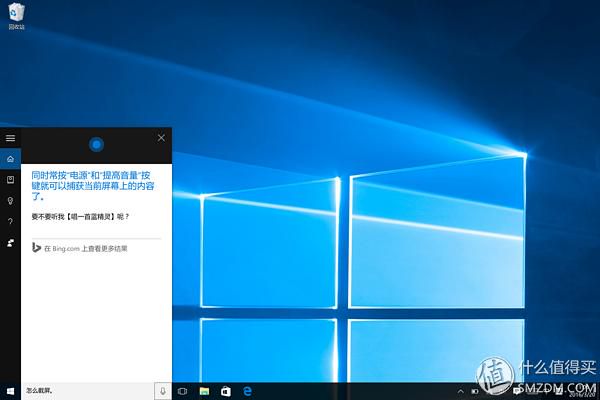Launch File Explorer from the taskbar
Viewport: 600px width, 400px height.
(x=204, y=391)
